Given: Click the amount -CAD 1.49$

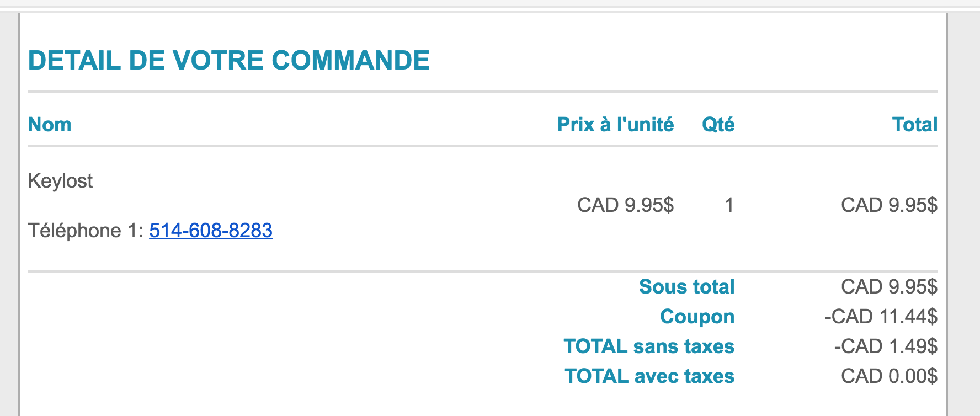Looking at the screenshot, I should click(x=885, y=346).
